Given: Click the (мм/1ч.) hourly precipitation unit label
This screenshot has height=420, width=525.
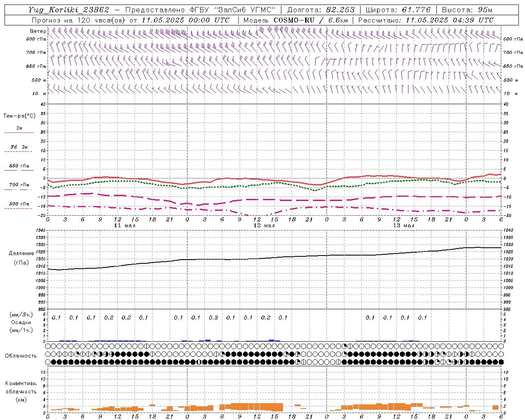Looking at the screenshot, I should 21,330.
